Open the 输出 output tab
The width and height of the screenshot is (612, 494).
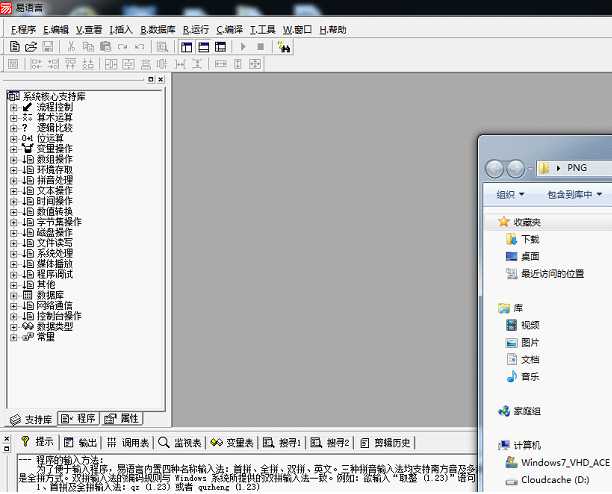point(80,442)
